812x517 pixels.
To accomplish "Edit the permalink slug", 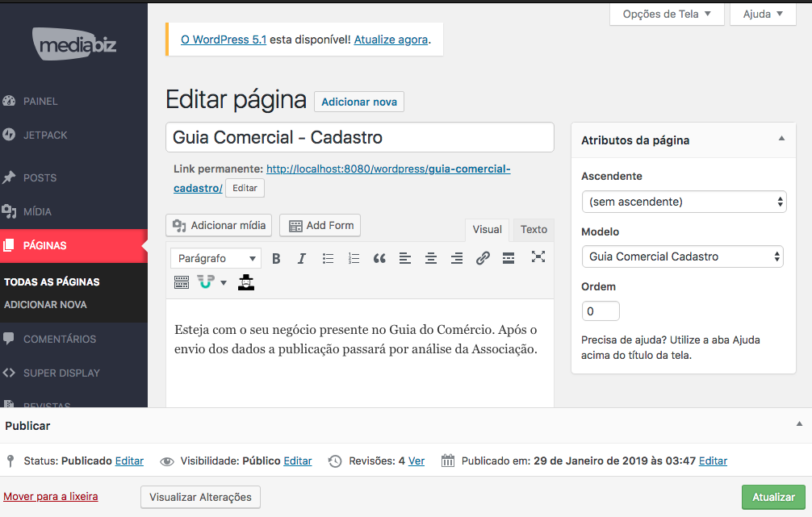I will (245, 189).
